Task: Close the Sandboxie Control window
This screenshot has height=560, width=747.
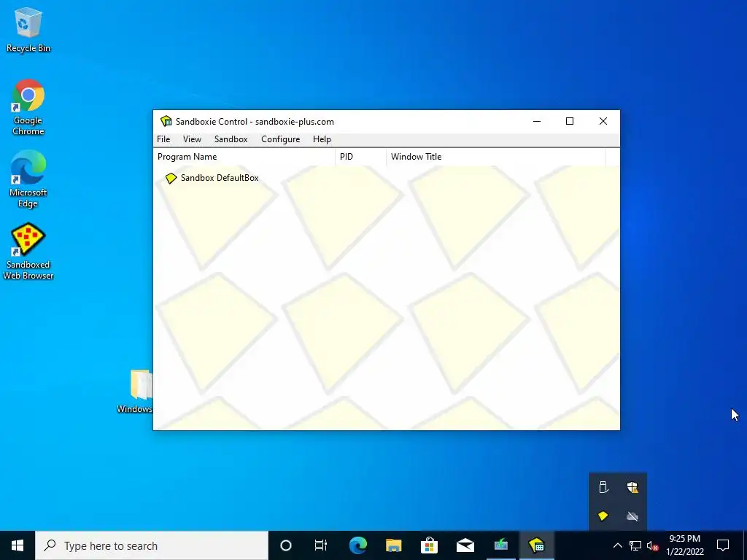Action: [x=603, y=122]
